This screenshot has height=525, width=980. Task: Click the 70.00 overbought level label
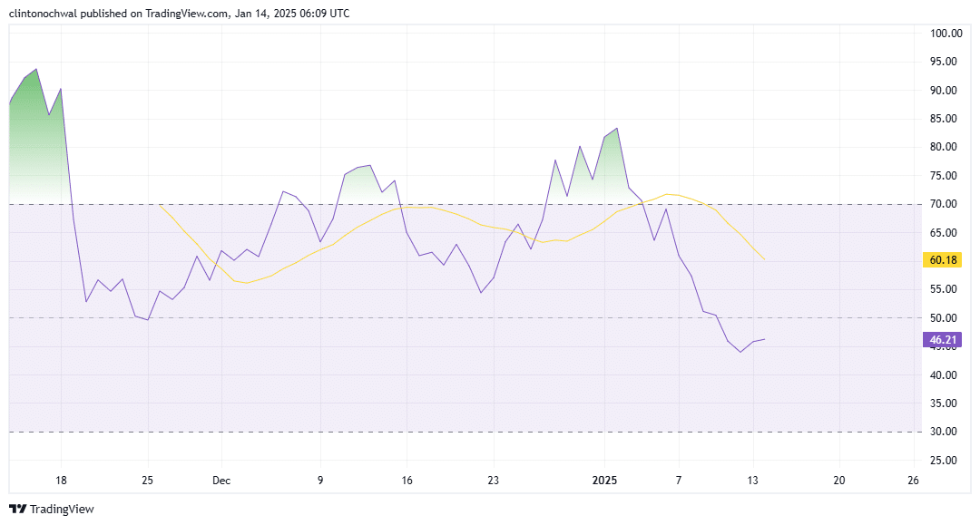tap(945, 205)
